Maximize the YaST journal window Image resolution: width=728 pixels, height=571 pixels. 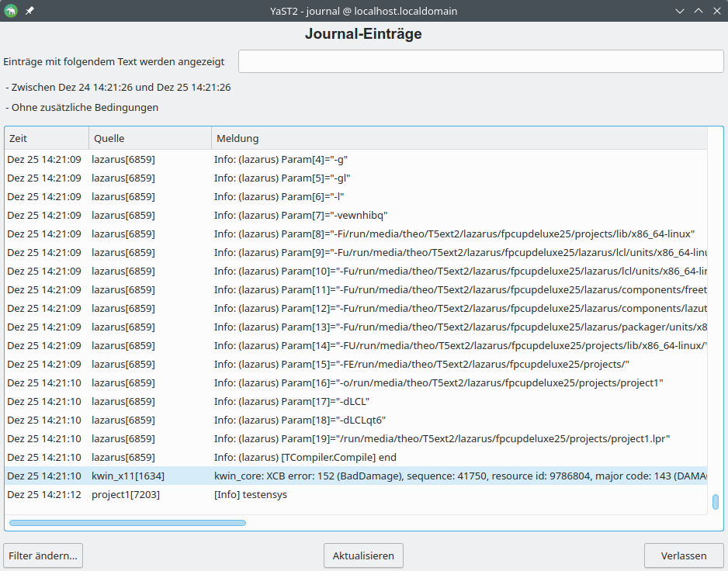[698, 12]
